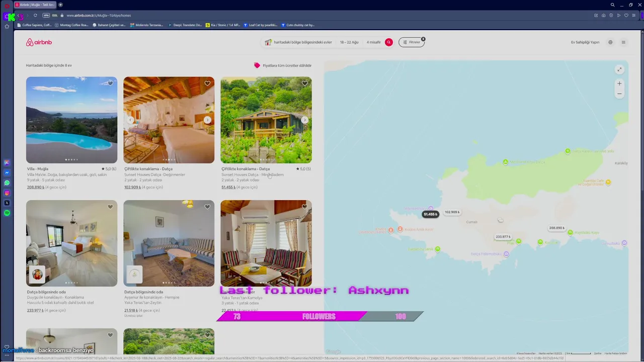This screenshot has width=644, height=362.
Task: Open the Değirmenler bedroom photo
Action: point(169,120)
